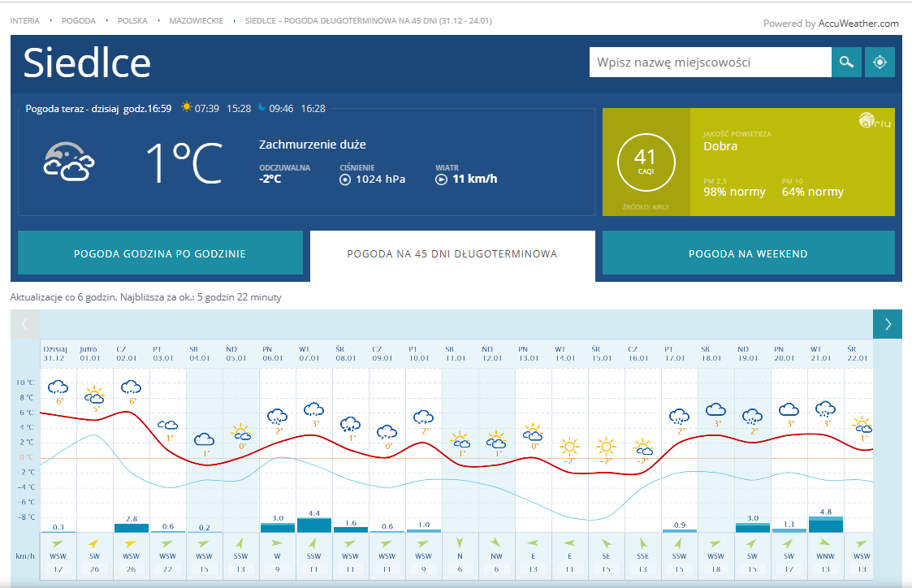Go to INTERIA breadcrumb link
This screenshot has width=912, height=588.
click(x=25, y=20)
